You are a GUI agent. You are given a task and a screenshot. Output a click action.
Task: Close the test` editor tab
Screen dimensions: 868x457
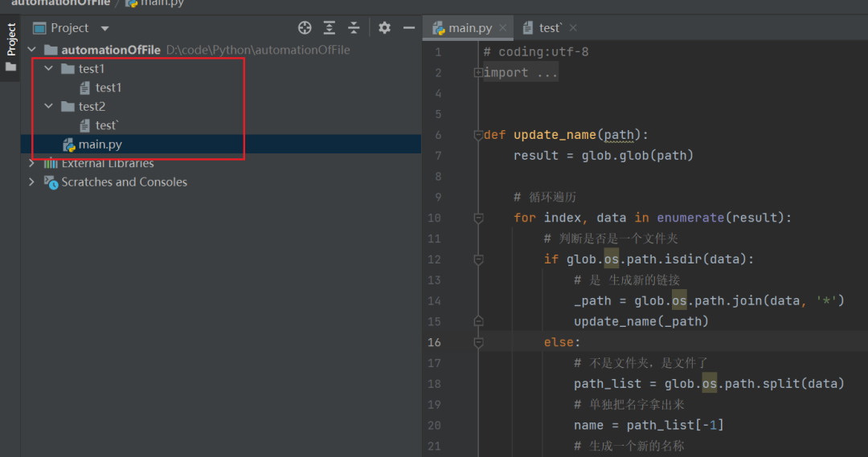pos(573,27)
